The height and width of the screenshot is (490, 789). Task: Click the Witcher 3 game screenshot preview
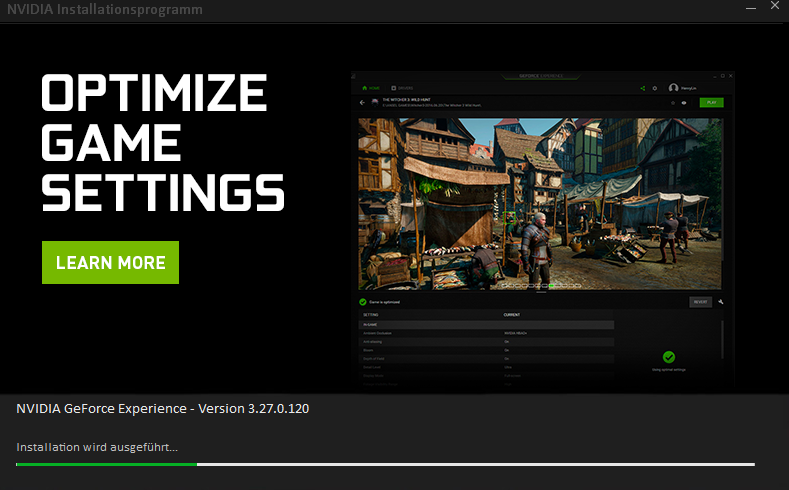click(x=540, y=204)
